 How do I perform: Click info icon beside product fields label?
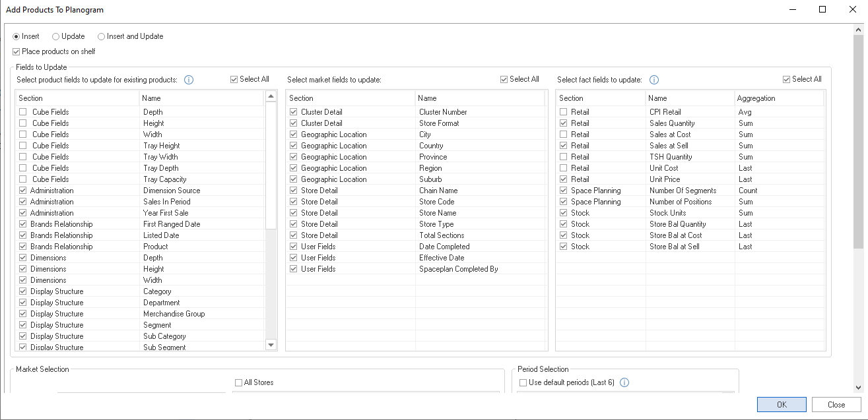(x=189, y=80)
